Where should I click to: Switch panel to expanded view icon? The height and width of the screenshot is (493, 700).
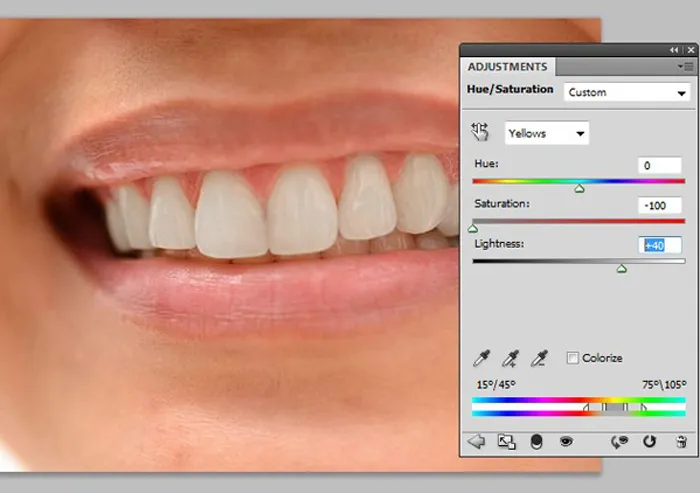click(x=506, y=441)
